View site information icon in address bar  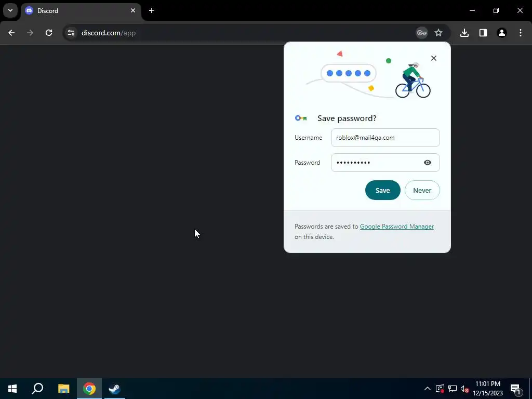click(71, 33)
